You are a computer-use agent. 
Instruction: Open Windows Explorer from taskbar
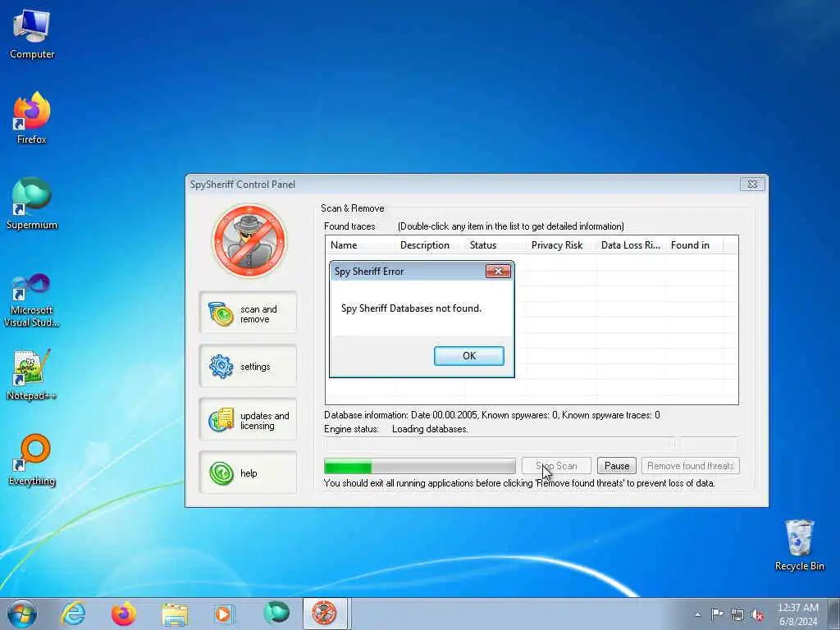tap(175, 614)
